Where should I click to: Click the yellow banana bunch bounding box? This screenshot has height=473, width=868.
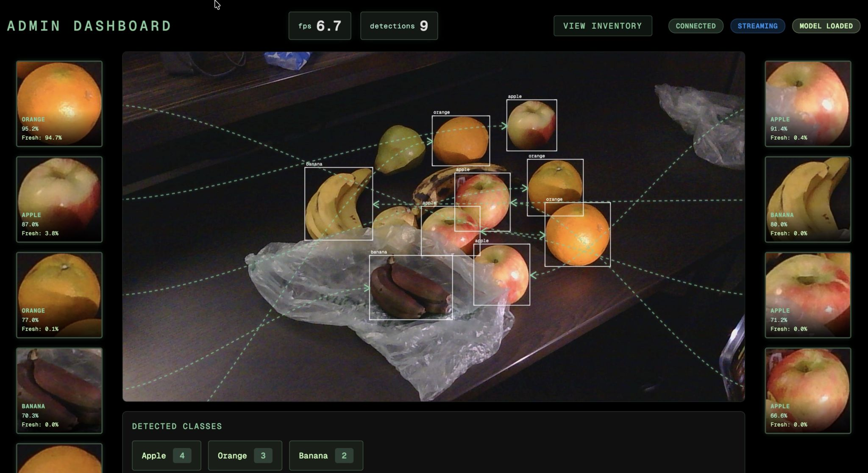(338, 204)
